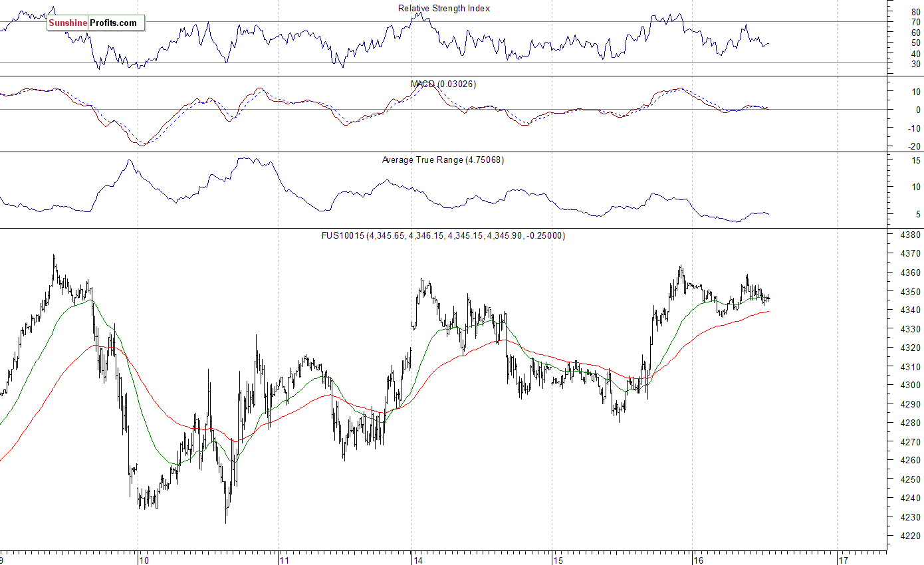Click the SunshineProfits.com logo
Image resolution: width=924 pixels, height=565 pixels.
pyautogui.click(x=96, y=23)
